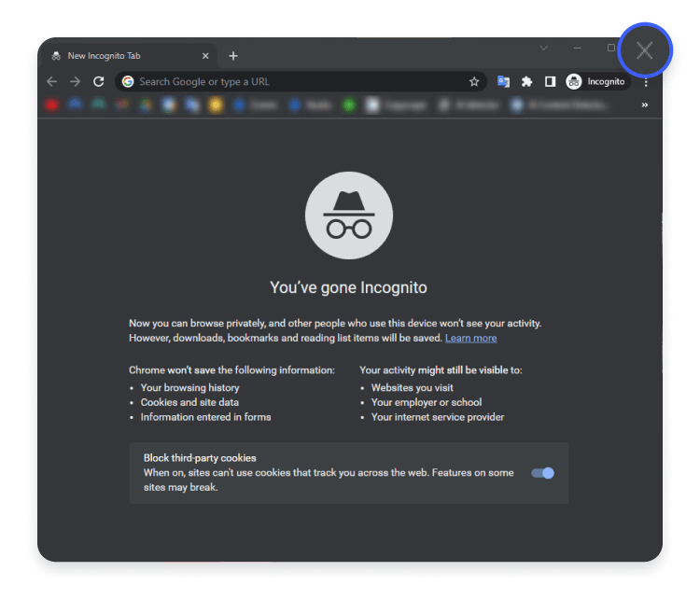700x599 pixels.
Task: Click "Your browsing history" list item
Action: [190, 388]
